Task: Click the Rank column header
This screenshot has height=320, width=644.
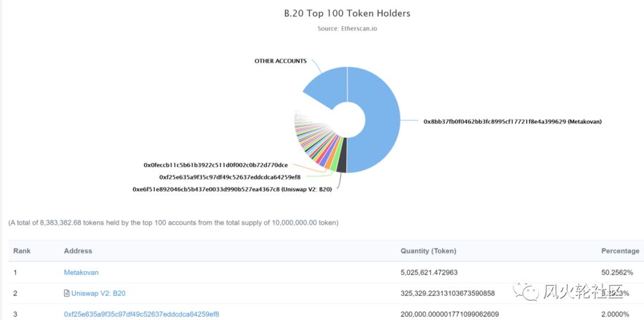Action: point(22,251)
